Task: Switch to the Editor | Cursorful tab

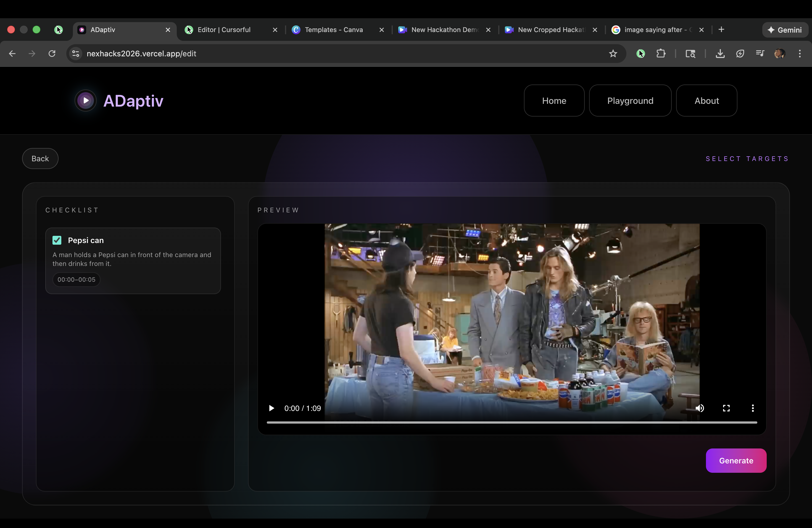Action: coord(224,30)
